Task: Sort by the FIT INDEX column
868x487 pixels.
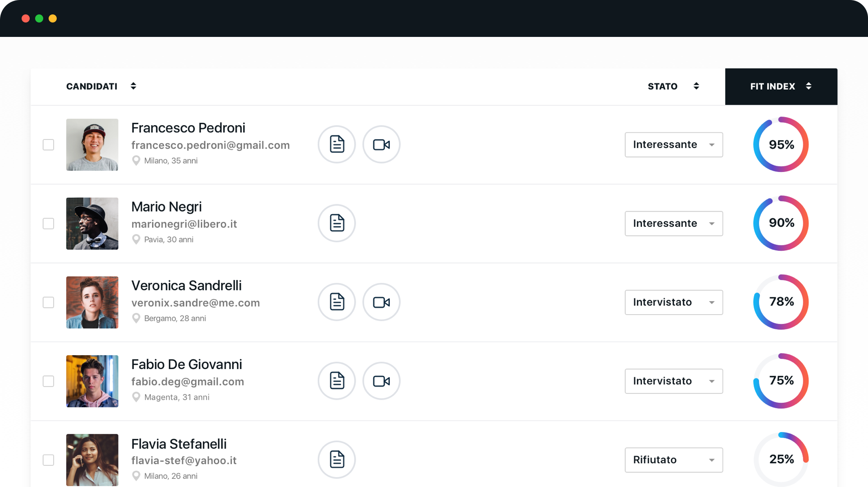Action: coord(781,86)
